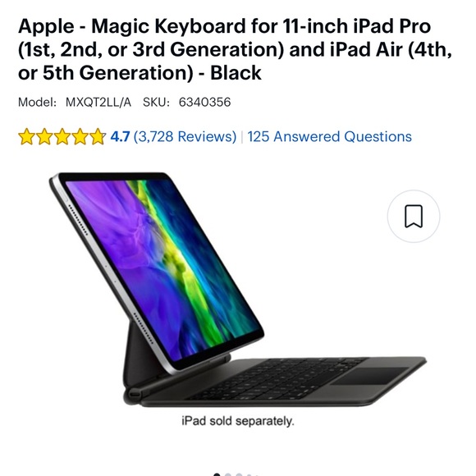
Task: Click the iPad sold separately caption
Action: (x=238, y=421)
